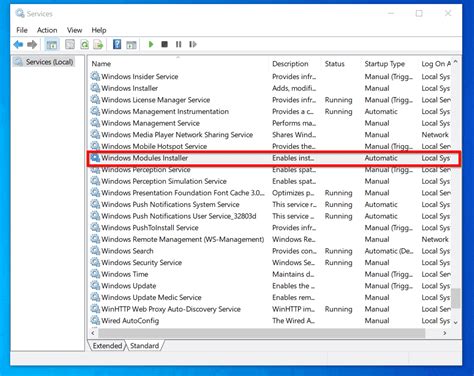Click the Restart Service icon
This screenshot has height=376, width=474.
193,44
